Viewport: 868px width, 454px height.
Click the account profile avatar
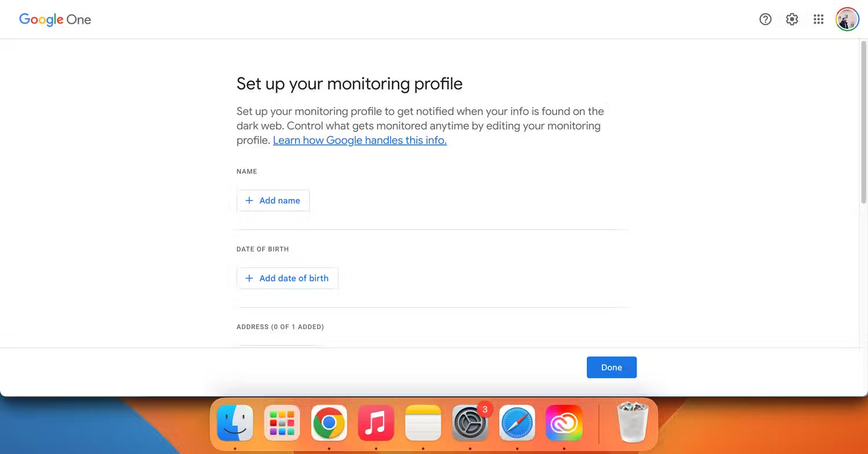pyautogui.click(x=847, y=19)
